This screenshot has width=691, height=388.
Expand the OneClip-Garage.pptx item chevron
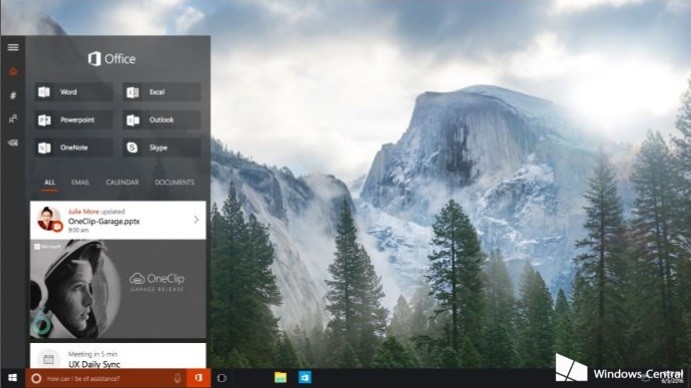pyautogui.click(x=196, y=220)
